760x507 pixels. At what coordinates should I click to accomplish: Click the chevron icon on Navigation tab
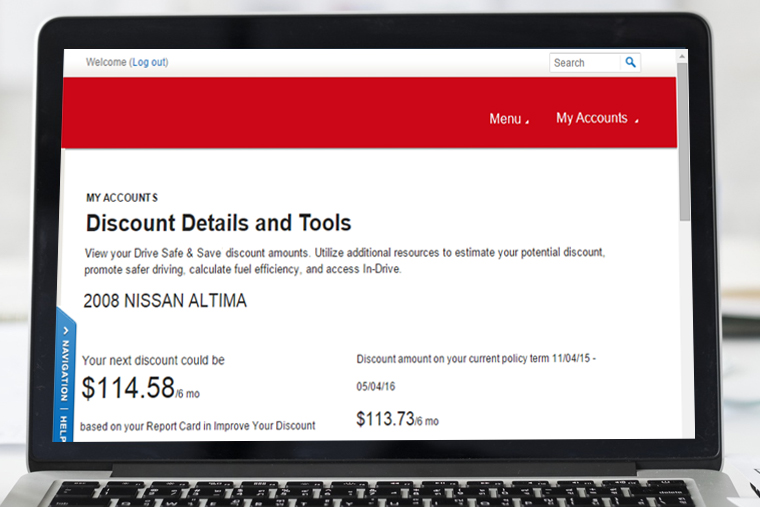[67, 330]
